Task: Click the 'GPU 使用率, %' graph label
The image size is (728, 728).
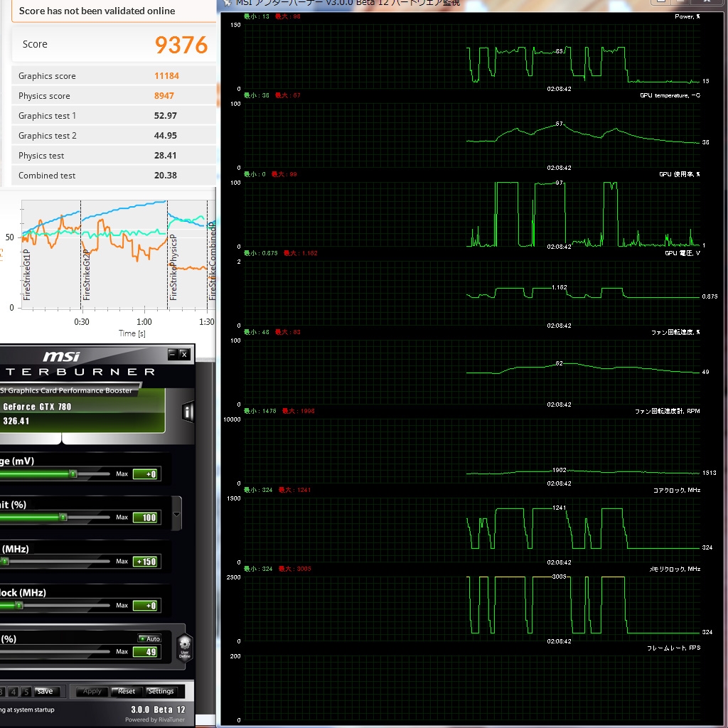Action: 680,174
